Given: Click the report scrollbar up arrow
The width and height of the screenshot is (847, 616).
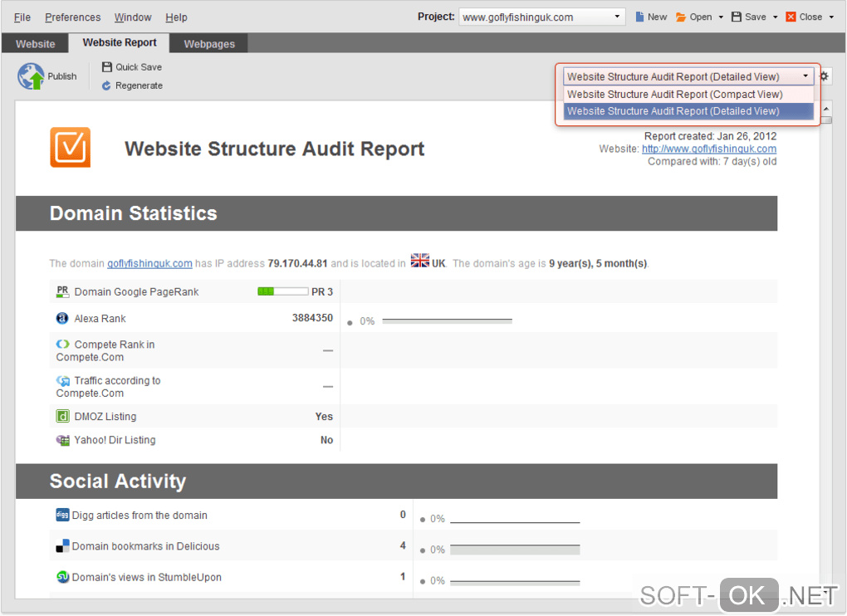Looking at the screenshot, I should [826, 109].
